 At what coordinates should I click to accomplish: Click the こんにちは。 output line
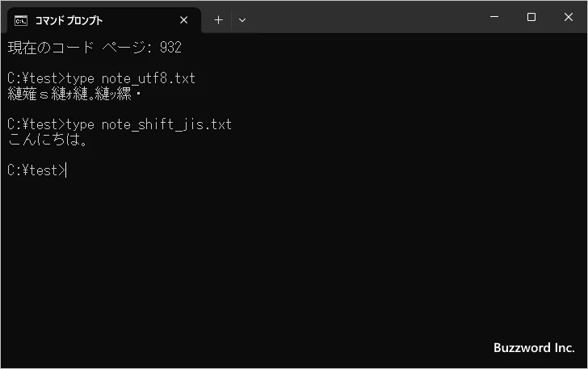pyautogui.click(x=48, y=140)
